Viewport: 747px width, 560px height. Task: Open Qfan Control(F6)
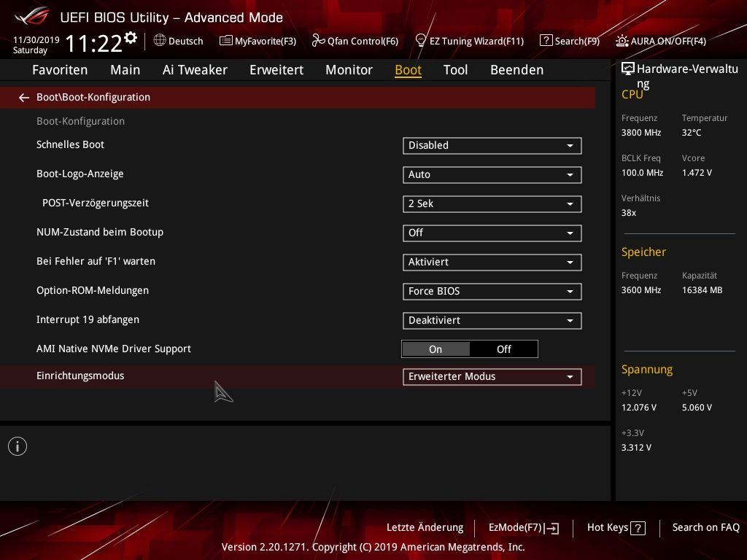(355, 41)
